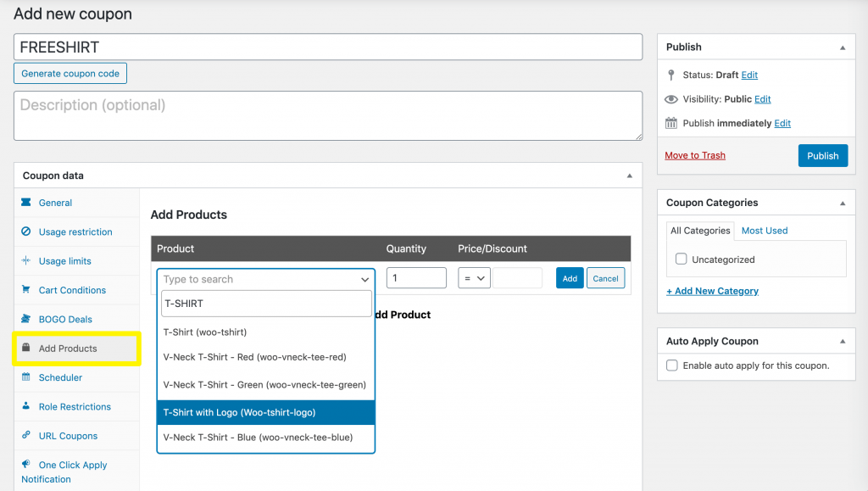This screenshot has width=868, height=491.
Task: Enable auto apply for this coupon
Action: point(672,365)
